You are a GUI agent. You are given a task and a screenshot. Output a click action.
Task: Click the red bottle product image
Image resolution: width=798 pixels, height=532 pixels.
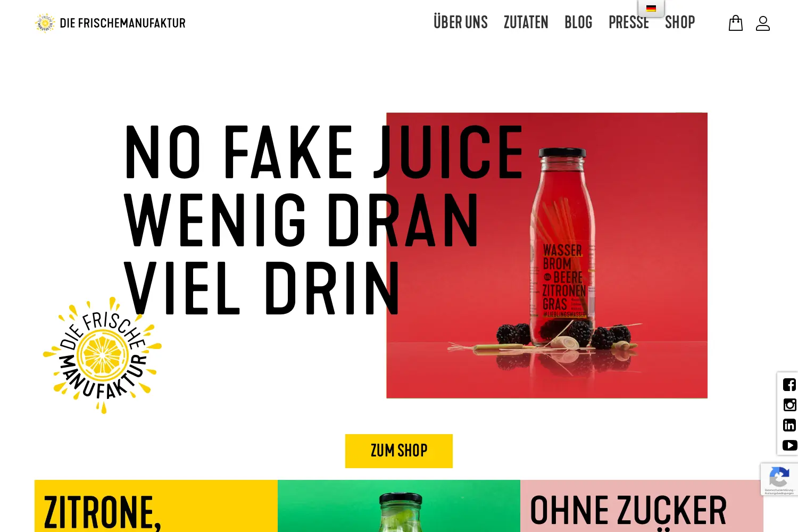coord(547,255)
